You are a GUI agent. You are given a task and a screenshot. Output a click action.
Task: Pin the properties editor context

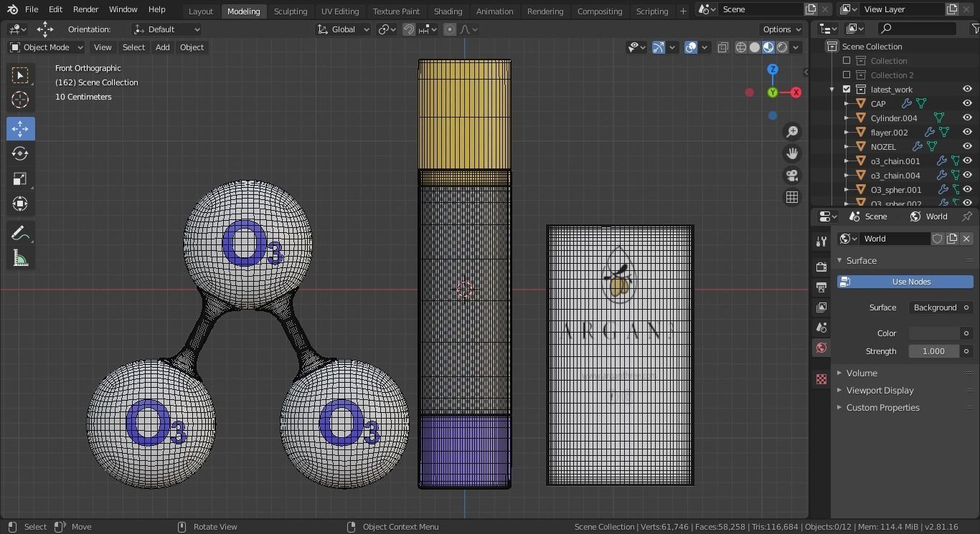(x=967, y=216)
